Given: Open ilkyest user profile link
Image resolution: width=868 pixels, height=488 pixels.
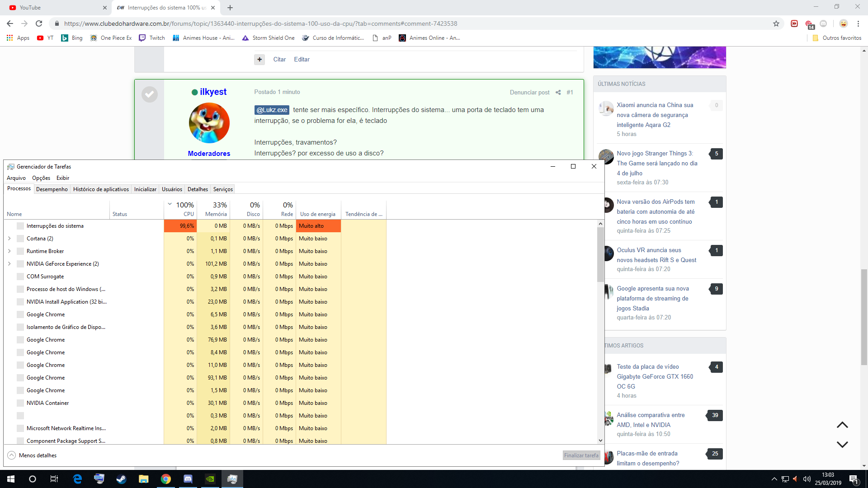Looking at the screenshot, I should click(x=213, y=92).
